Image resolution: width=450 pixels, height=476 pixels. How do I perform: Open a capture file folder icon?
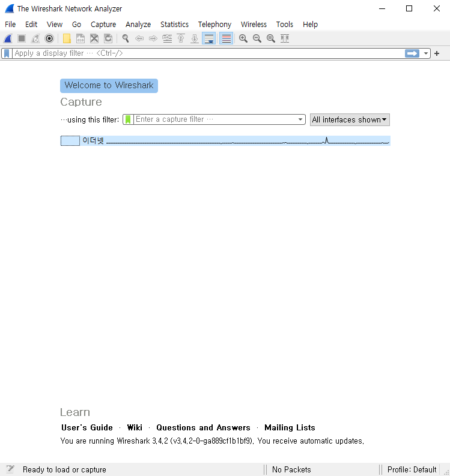point(67,38)
